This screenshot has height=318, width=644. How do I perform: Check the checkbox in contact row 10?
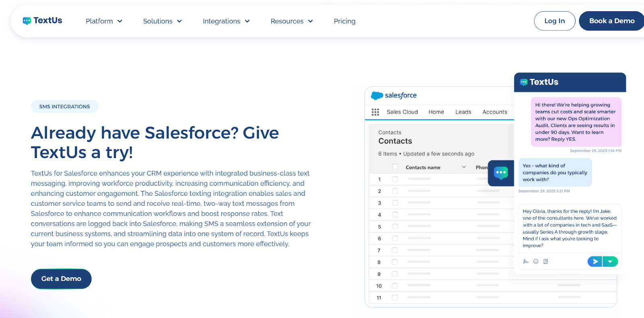pos(395,286)
